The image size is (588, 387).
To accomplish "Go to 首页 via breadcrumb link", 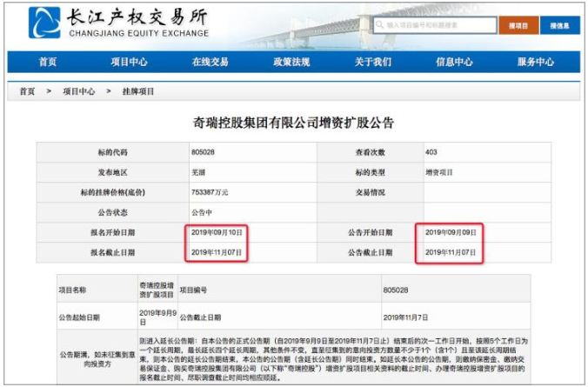I will [x=27, y=91].
